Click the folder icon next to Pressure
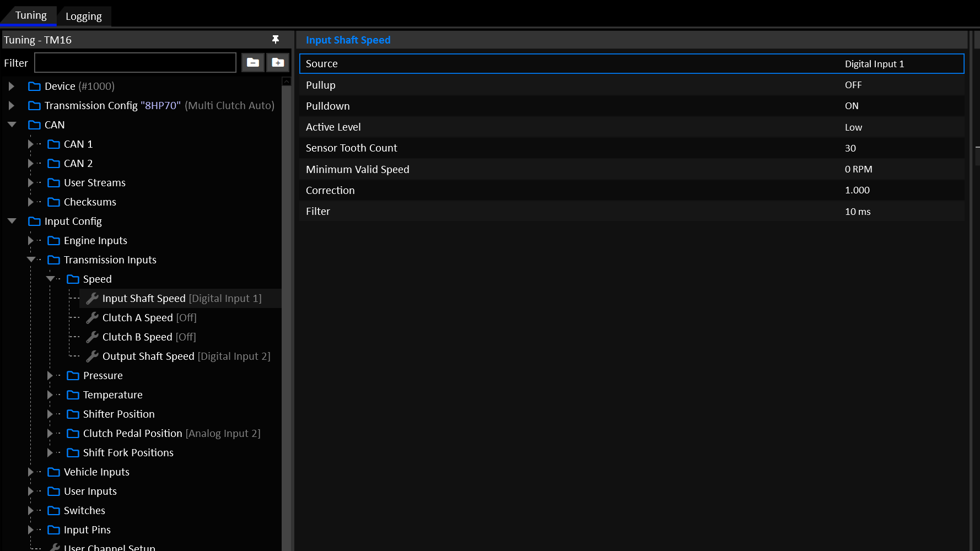Viewport: 980px width, 551px height. [x=73, y=375]
